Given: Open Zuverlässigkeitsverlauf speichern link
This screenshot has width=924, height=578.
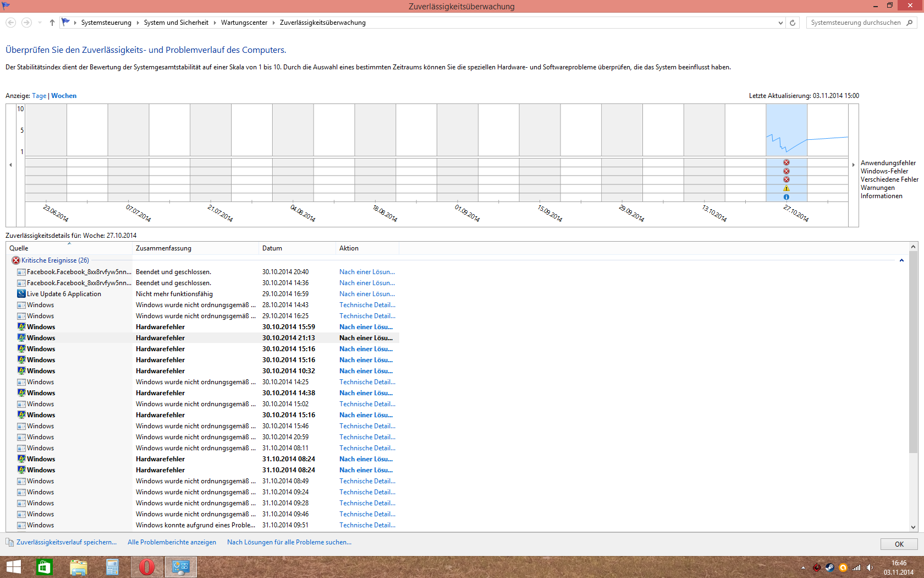Looking at the screenshot, I should point(67,542).
